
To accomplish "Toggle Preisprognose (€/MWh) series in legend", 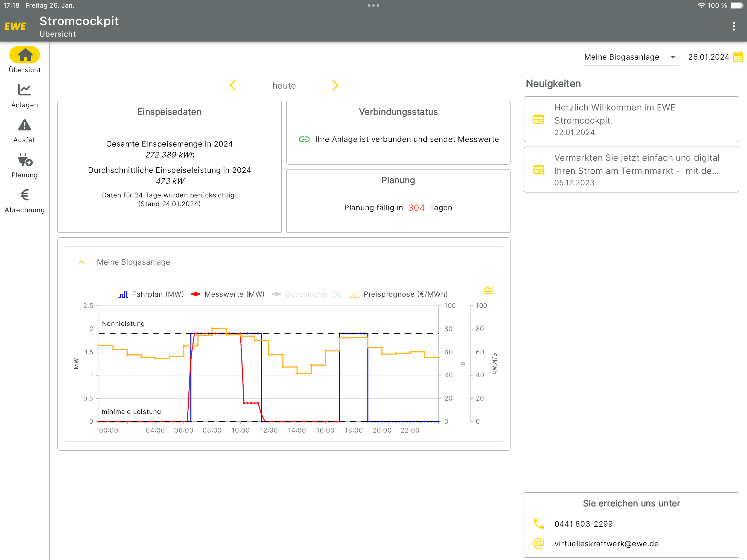I will [x=399, y=294].
